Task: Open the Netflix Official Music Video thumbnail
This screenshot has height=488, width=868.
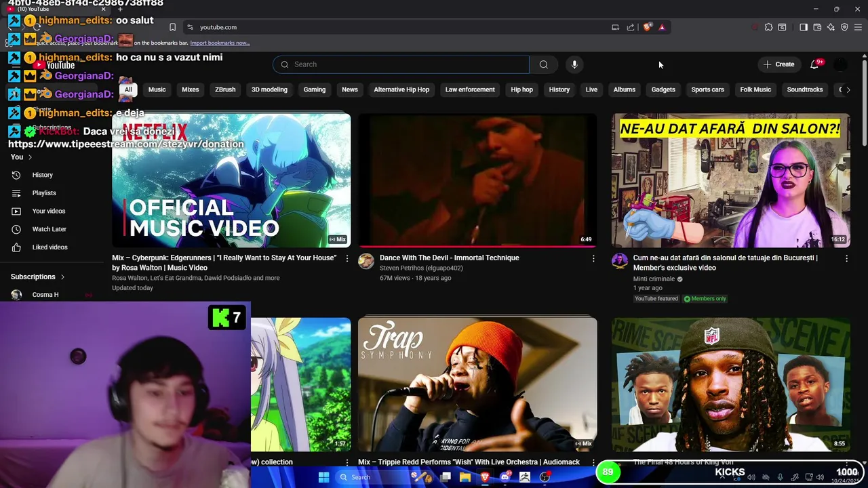Action: coord(231,180)
